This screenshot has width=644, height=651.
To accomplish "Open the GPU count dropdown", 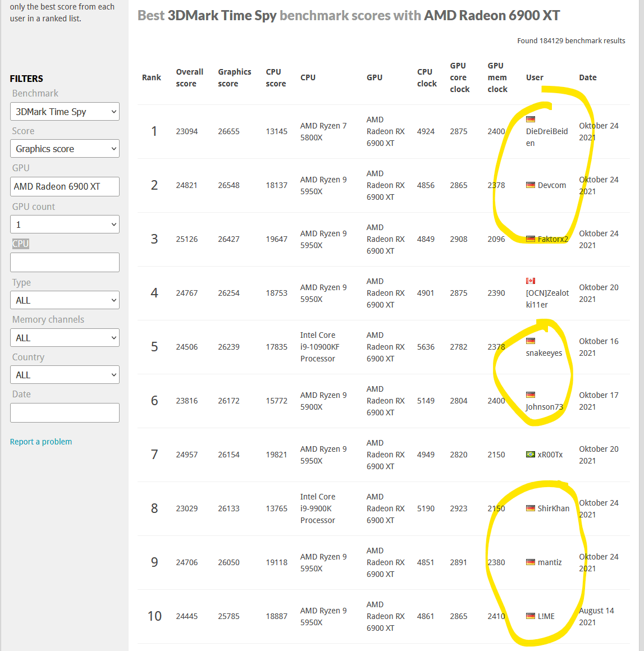I will pyautogui.click(x=65, y=224).
